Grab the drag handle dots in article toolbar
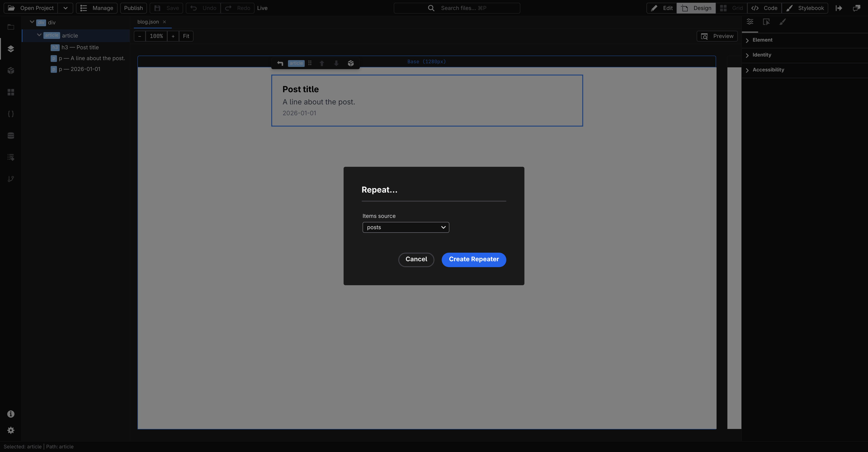This screenshot has width=868, height=452. (310, 63)
